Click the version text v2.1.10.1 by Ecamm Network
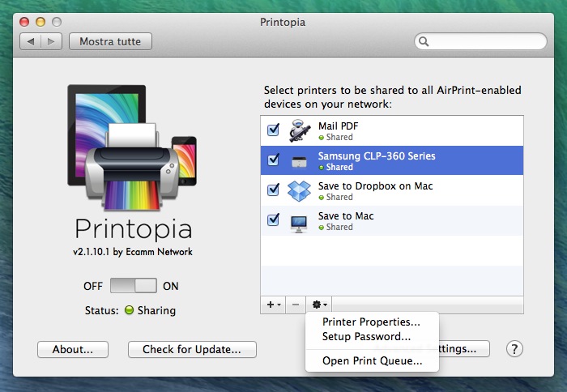 point(133,252)
